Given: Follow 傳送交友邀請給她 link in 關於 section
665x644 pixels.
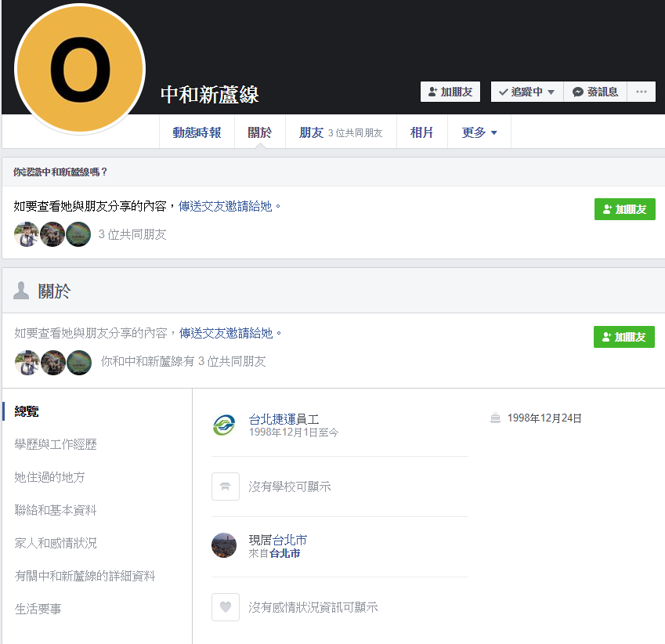Looking at the screenshot, I should pos(226,333).
